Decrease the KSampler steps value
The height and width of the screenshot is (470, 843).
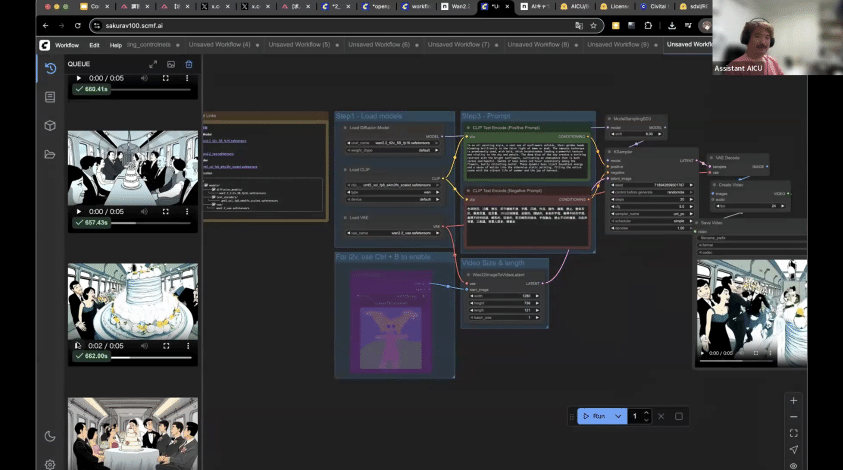pos(613,200)
